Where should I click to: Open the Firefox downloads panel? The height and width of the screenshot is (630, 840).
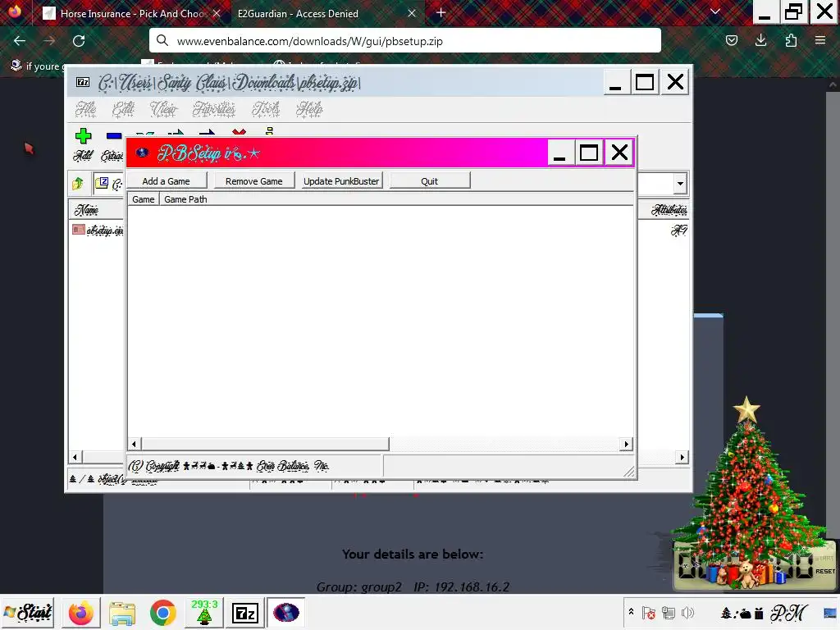click(760, 40)
